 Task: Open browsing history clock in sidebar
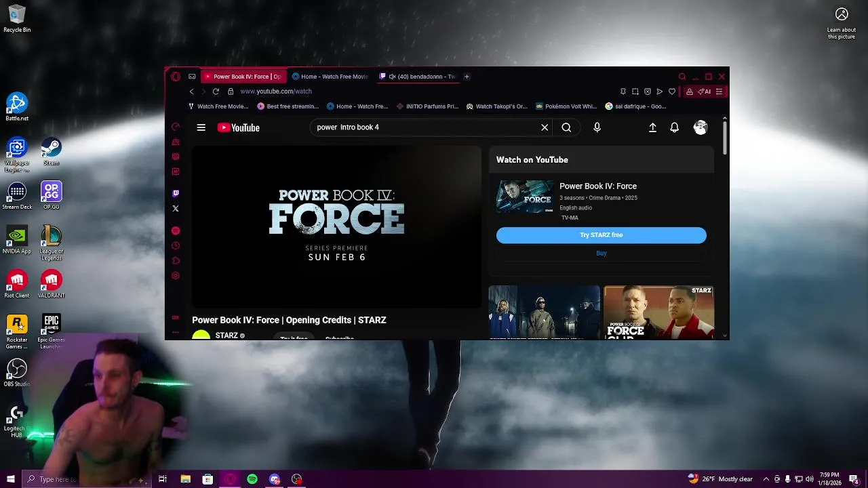tap(176, 245)
